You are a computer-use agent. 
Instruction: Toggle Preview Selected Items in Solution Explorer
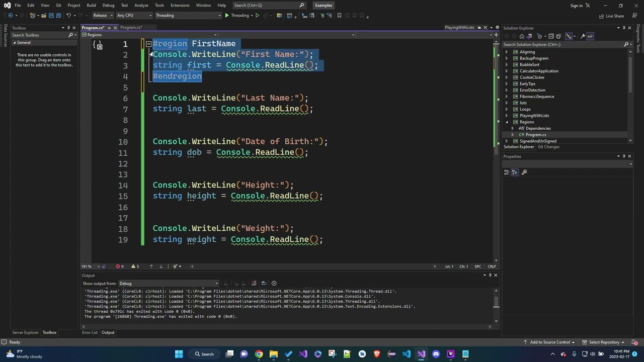click(x=590, y=36)
